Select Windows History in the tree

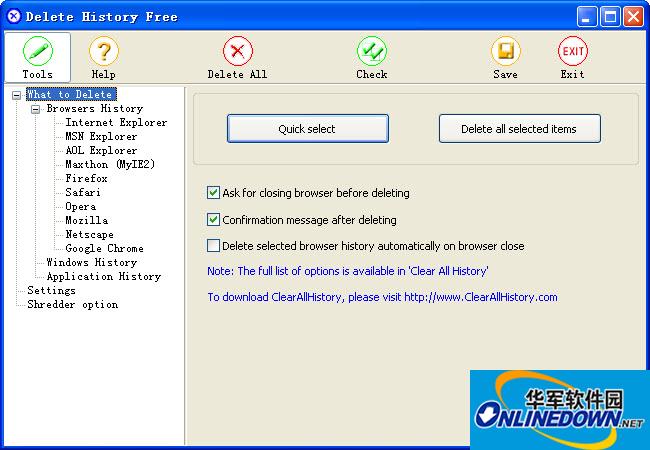(x=92, y=263)
